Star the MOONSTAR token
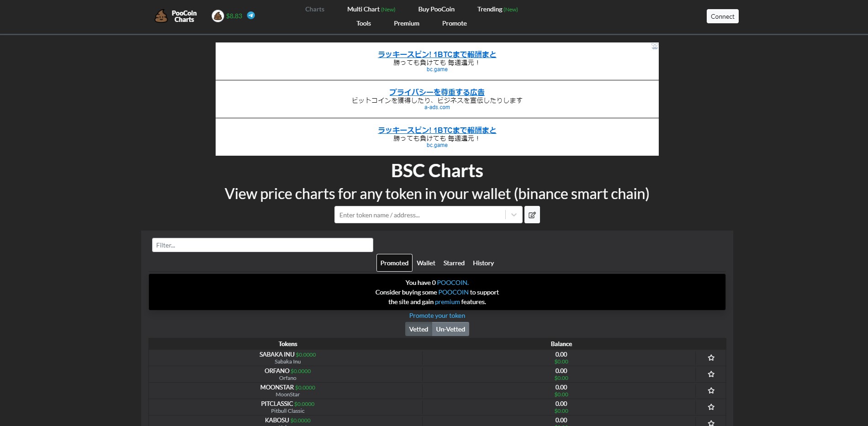868x426 pixels. coord(711,391)
